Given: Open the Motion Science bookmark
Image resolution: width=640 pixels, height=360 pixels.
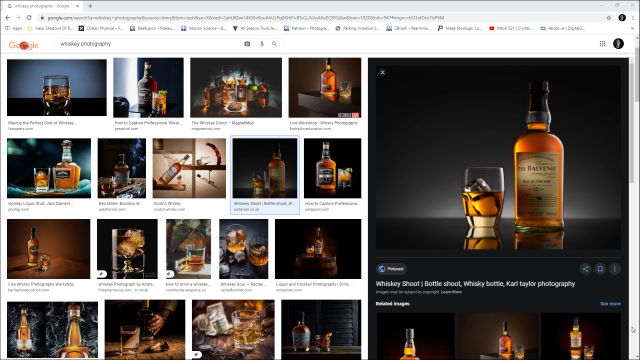Looking at the screenshot, I should (203, 28).
